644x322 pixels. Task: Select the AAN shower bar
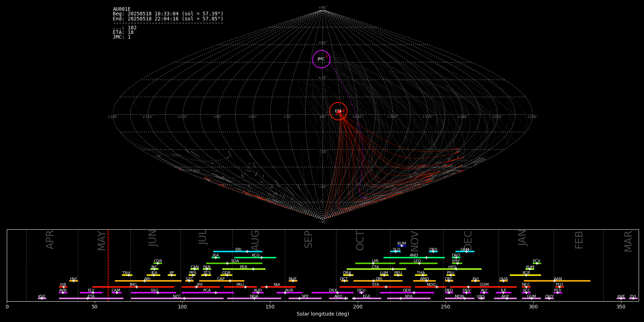click(x=557, y=281)
